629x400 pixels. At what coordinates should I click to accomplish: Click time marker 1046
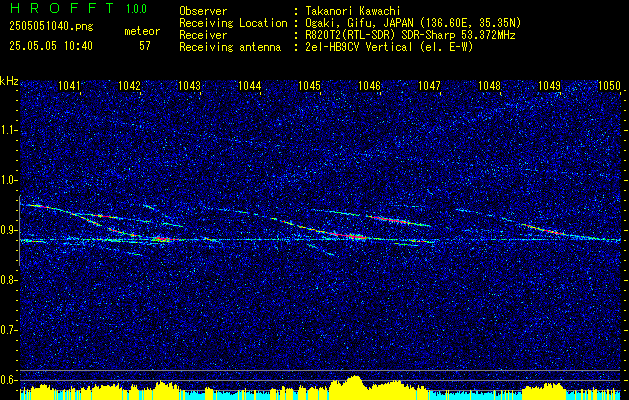369,85
